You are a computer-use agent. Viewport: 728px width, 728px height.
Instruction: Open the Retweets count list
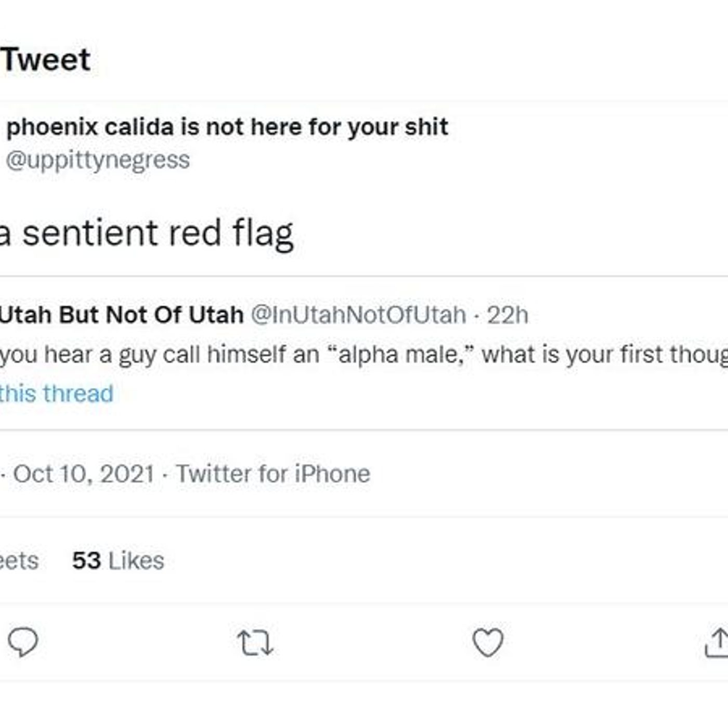[19, 561]
